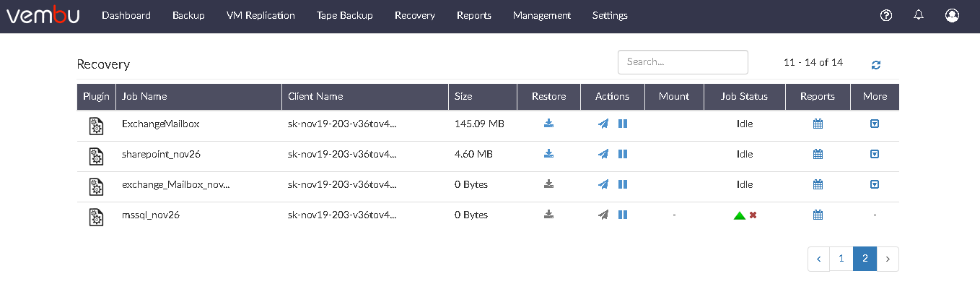This screenshot has width=980, height=305.
Task: Suspend the ExchangeMailbox job schedule
Action: point(623,124)
